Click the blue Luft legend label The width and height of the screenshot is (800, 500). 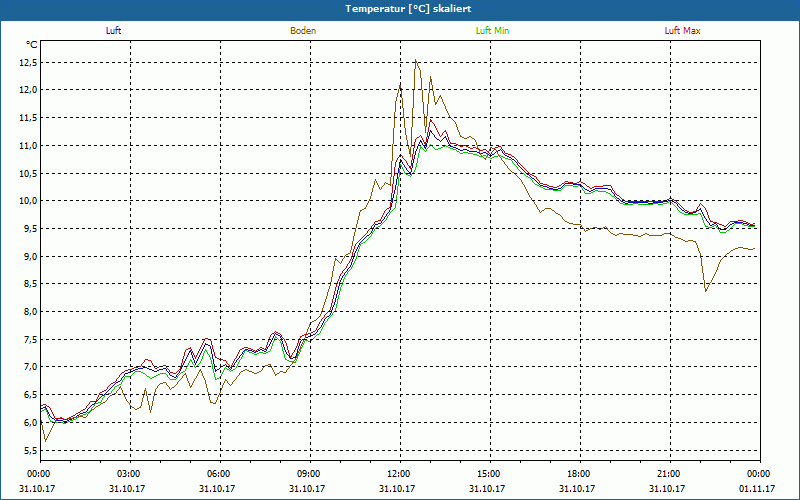[x=113, y=31]
